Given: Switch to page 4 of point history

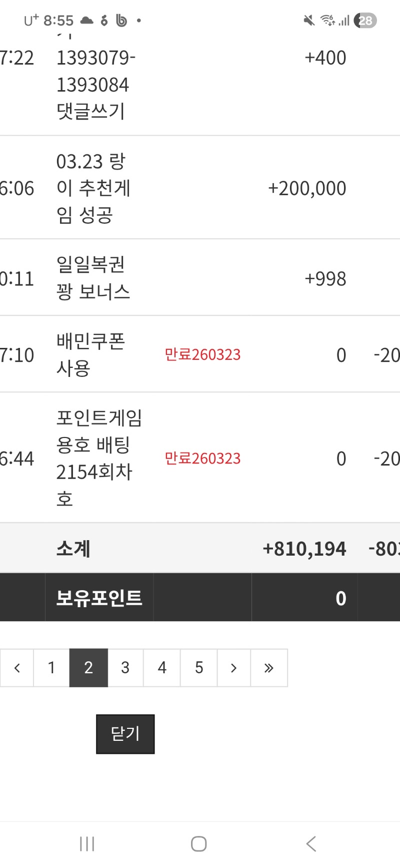Looking at the screenshot, I should tap(162, 668).
